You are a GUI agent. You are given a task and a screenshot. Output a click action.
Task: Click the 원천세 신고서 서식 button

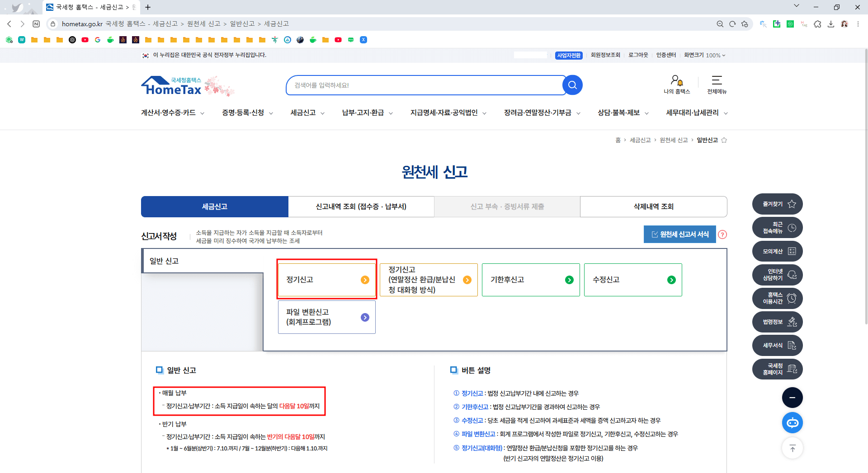679,234
